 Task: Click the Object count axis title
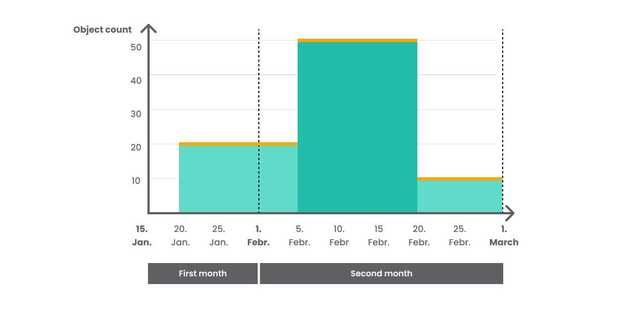tap(103, 29)
